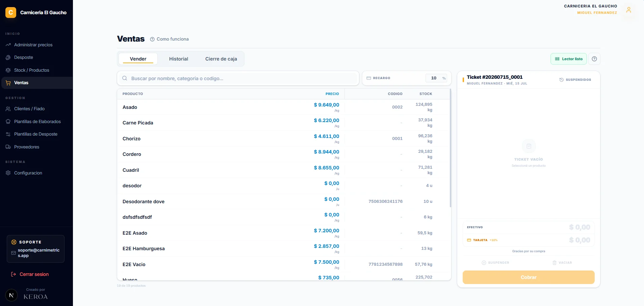This screenshot has width=644, height=306.
Task: Go to Proveedores page
Action: tap(27, 147)
